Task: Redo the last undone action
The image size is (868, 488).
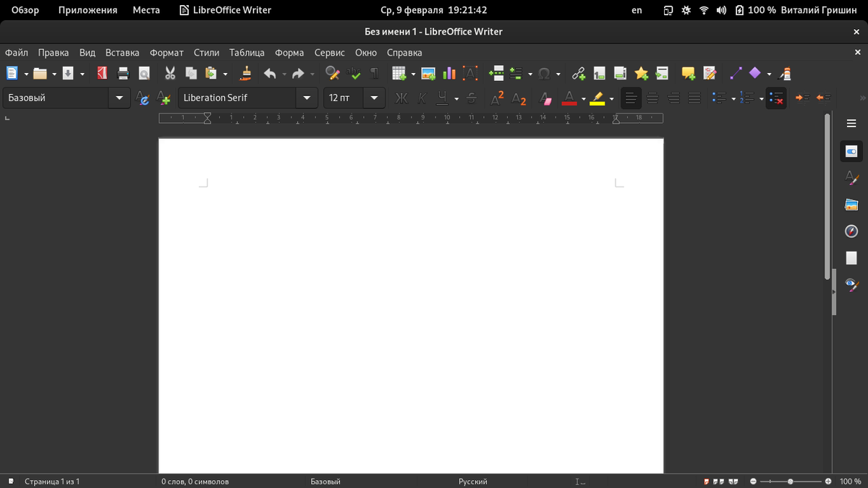Action: (x=298, y=73)
